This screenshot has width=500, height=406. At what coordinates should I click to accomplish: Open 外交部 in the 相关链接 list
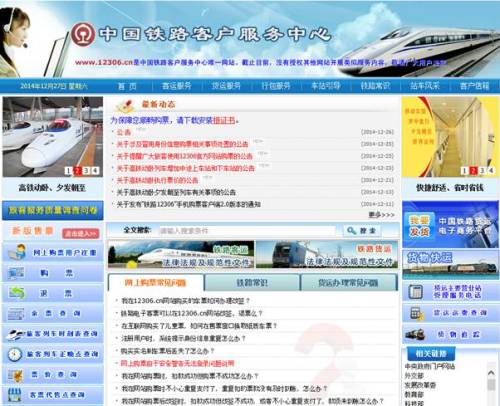point(414,376)
